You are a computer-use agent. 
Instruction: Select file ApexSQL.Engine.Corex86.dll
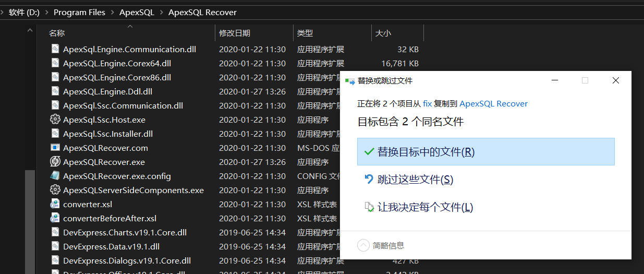(117, 78)
